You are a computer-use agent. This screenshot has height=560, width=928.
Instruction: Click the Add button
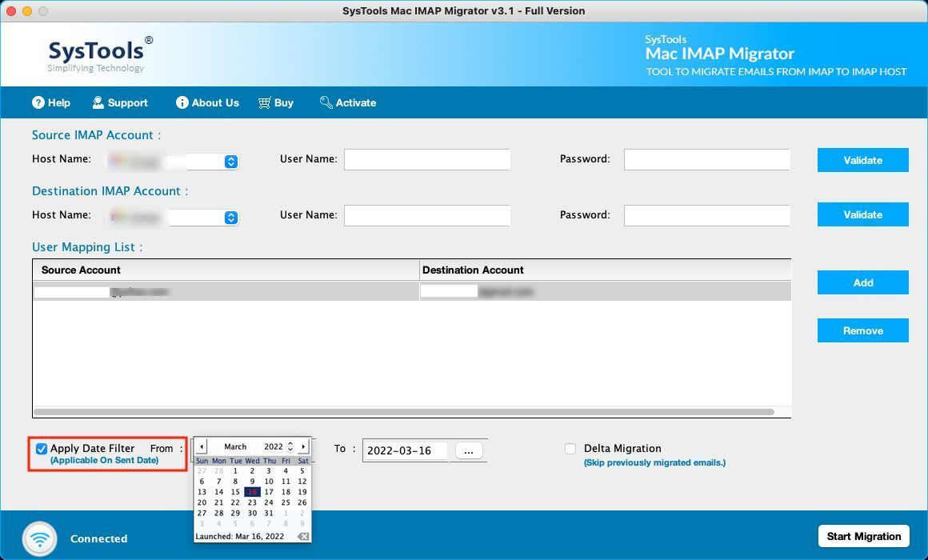click(863, 282)
